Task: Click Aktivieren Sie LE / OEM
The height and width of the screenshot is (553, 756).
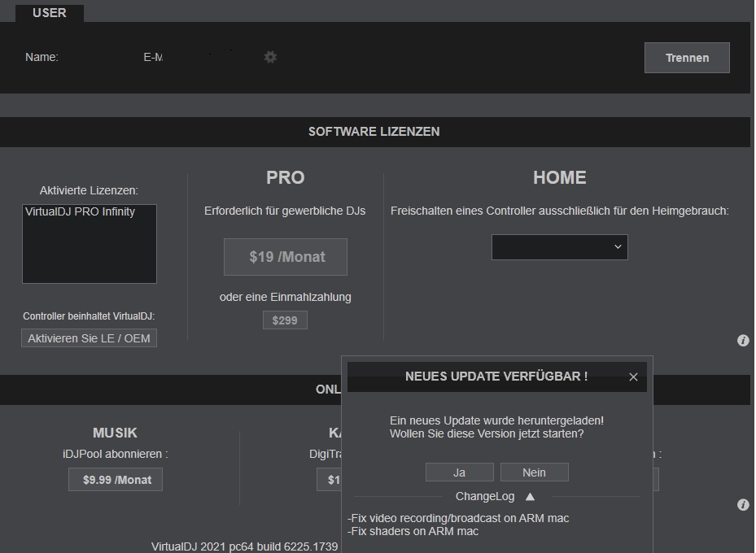Action: tap(89, 338)
